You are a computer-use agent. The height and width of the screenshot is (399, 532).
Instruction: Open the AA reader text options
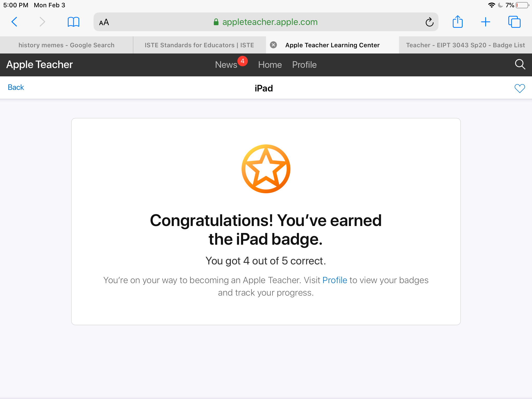point(104,22)
